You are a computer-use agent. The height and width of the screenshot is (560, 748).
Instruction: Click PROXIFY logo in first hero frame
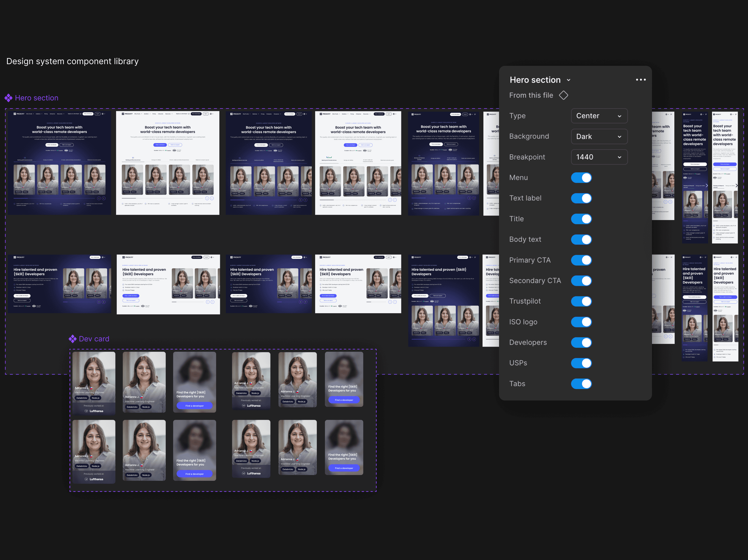pos(19,114)
